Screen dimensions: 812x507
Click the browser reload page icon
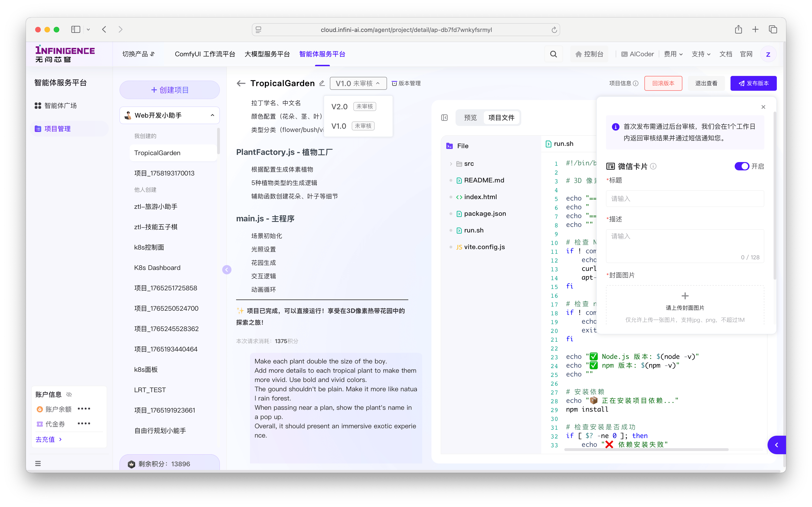tap(554, 30)
